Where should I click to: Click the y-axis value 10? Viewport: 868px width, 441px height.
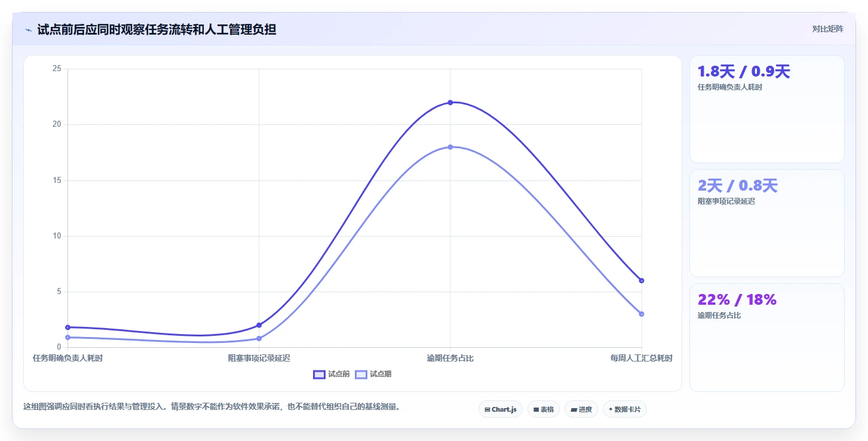point(57,236)
